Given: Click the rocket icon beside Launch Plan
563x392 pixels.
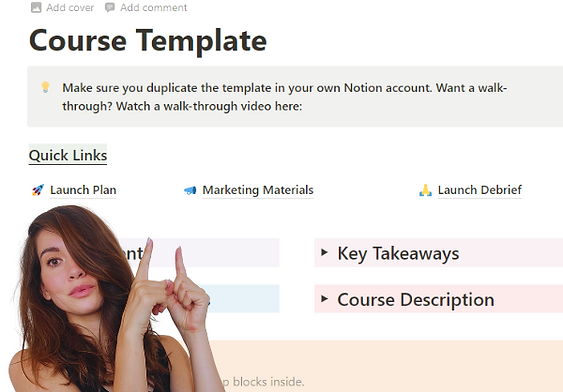Looking at the screenshot, I should click(x=38, y=190).
